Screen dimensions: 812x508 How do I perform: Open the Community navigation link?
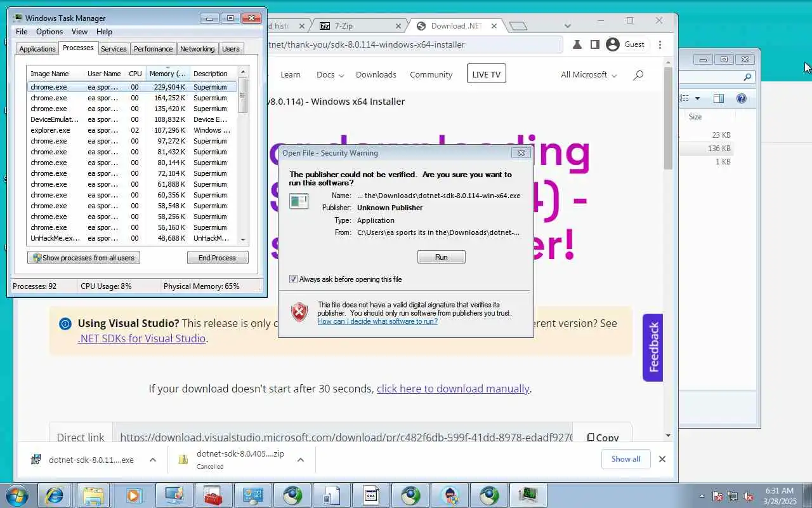click(431, 74)
